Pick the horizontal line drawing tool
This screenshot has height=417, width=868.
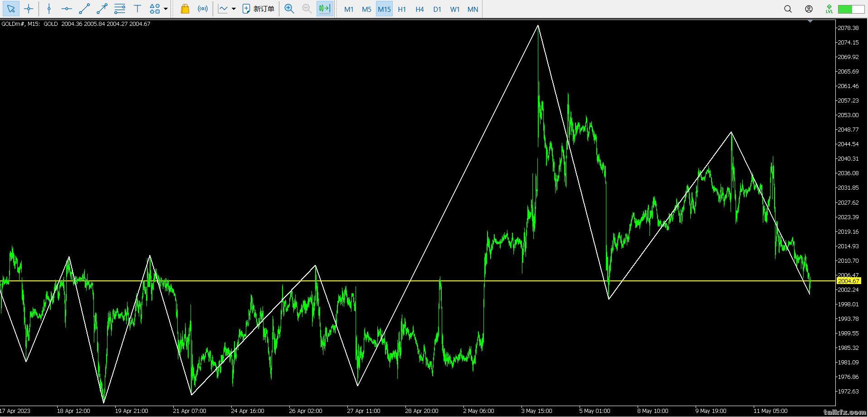point(67,9)
